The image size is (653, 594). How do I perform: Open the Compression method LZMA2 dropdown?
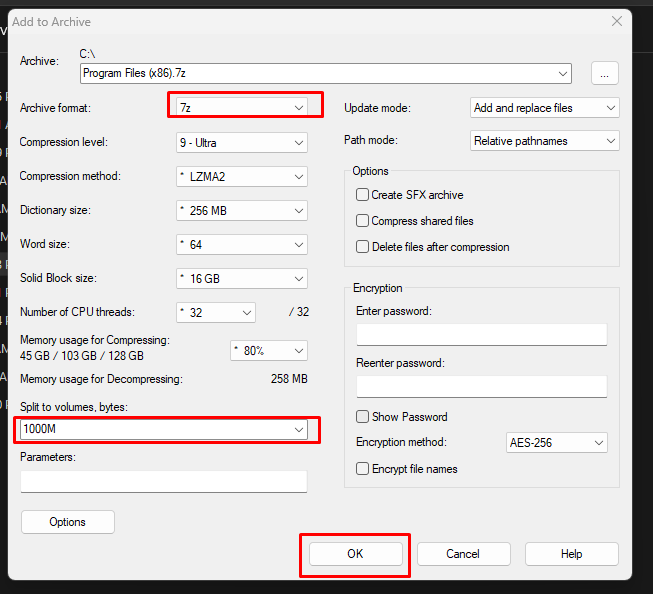pyautogui.click(x=242, y=177)
